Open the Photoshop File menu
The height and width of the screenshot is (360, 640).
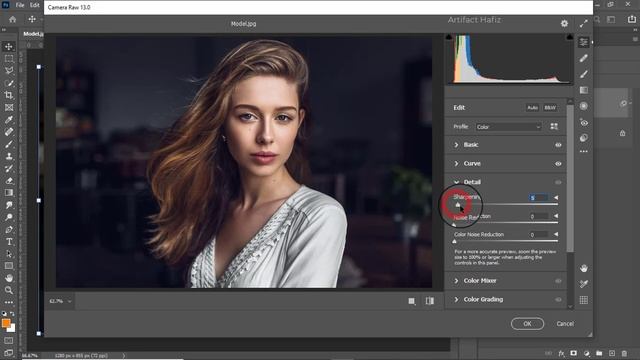20,5
